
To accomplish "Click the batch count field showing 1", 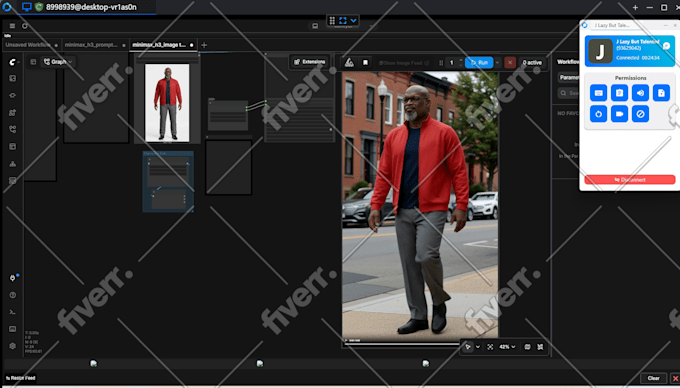I will (451, 63).
